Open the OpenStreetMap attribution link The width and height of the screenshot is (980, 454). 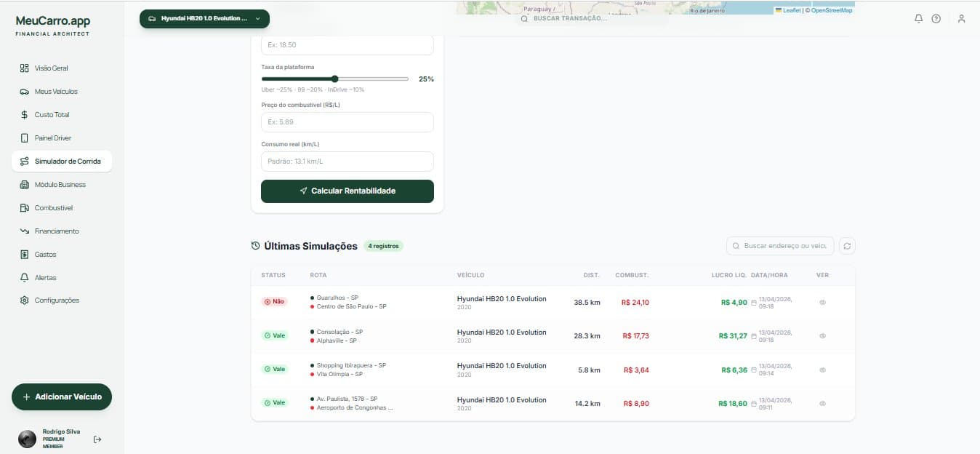coord(832,11)
